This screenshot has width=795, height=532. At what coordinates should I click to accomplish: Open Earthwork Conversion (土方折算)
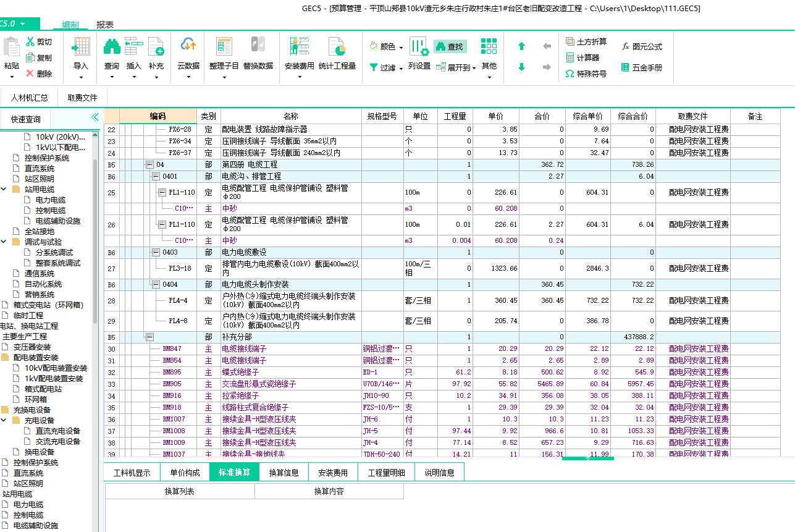(x=586, y=41)
